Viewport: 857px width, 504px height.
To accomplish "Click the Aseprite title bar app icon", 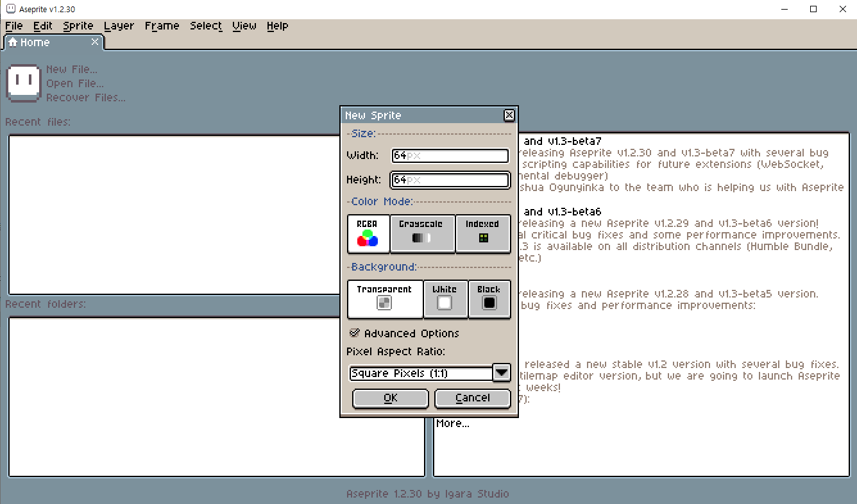I will point(10,9).
